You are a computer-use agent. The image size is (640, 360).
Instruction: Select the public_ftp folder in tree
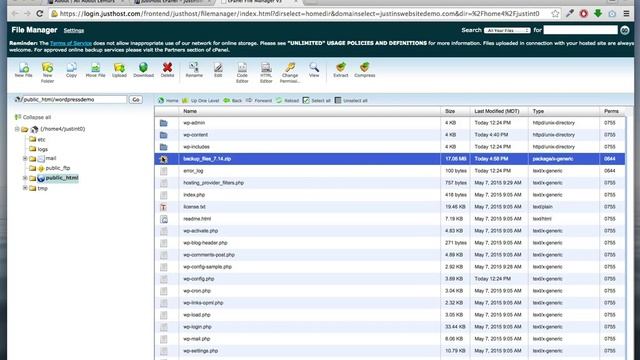pyautogui.click(x=50, y=168)
